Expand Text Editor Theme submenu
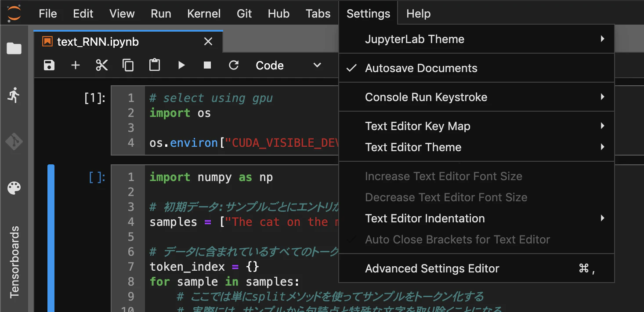The height and width of the screenshot is (312, 644). click(x=476, y=147)
